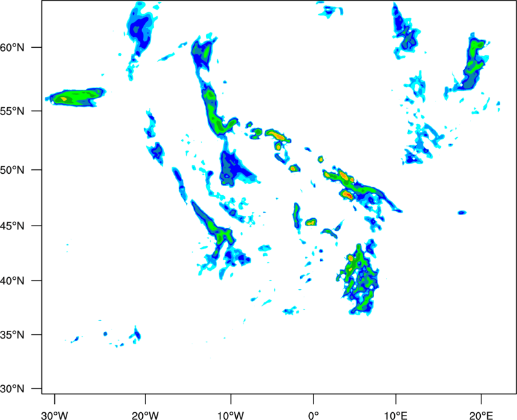
Task: Click the 20°E longitude label
Action: pos(481,415)
